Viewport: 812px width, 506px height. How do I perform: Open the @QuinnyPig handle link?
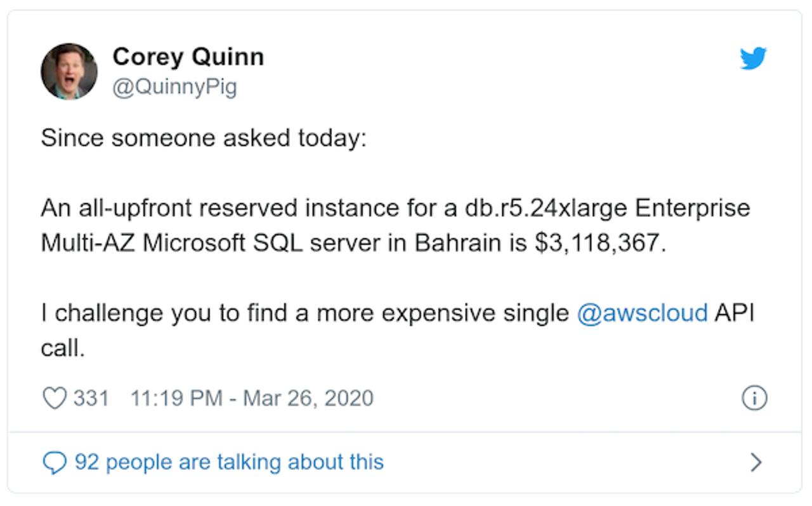(174, 87)
